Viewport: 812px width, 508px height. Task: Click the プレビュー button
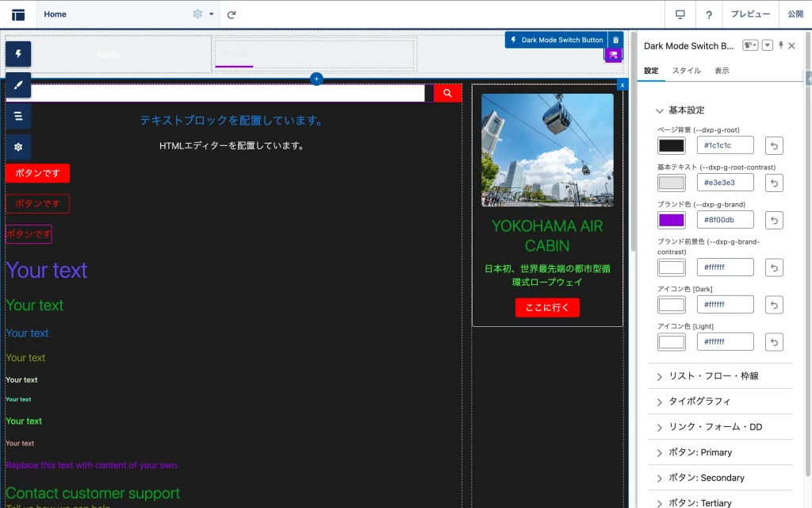(x=750, y=14)
